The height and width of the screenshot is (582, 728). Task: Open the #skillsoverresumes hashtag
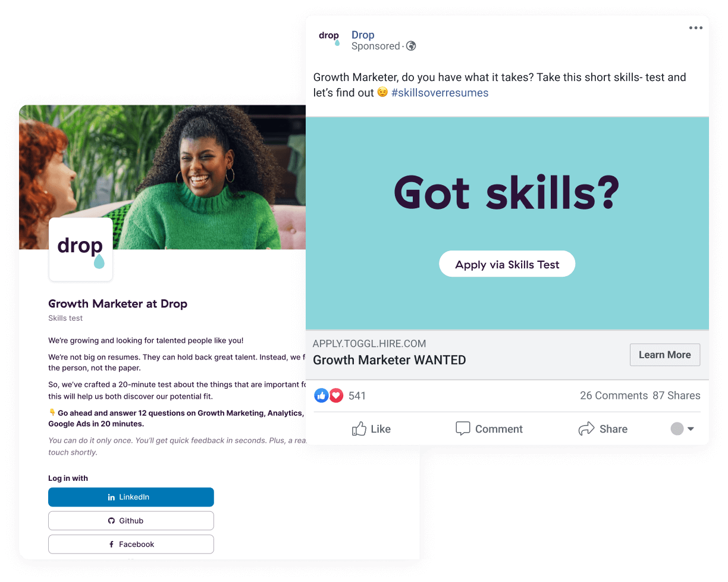tap(440, 93)
